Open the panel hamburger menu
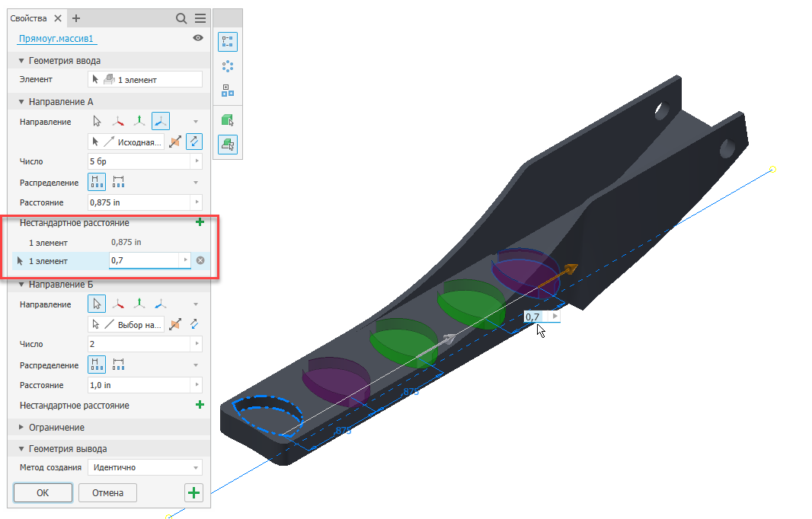The image size is (812, 519). coord(200,18)
